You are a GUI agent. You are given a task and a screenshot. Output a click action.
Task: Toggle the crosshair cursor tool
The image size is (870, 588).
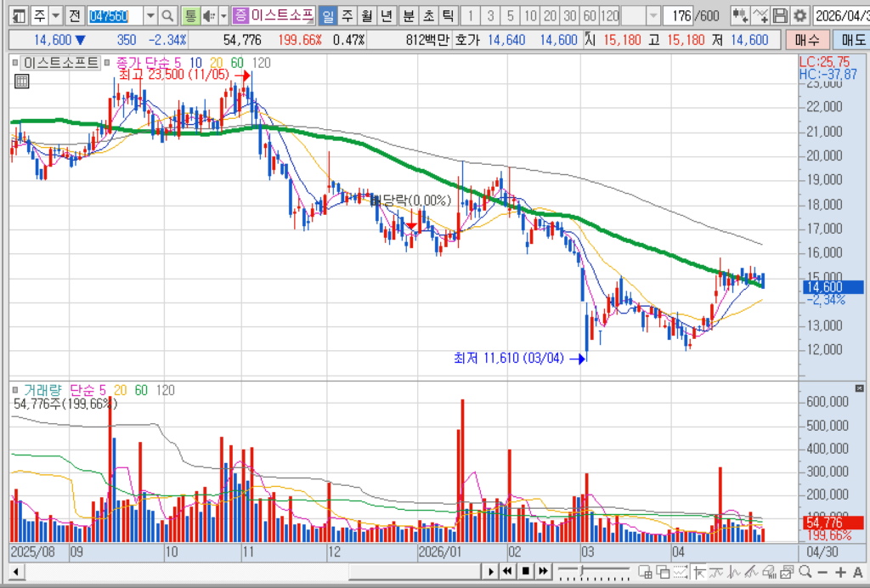[x=700, y=571]
